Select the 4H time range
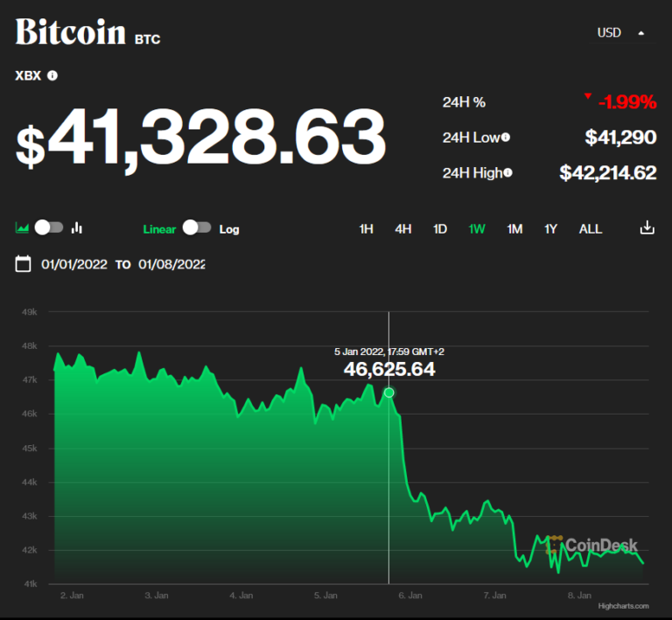The height and width of the screenshot is (620, 672). pos(402,229)
